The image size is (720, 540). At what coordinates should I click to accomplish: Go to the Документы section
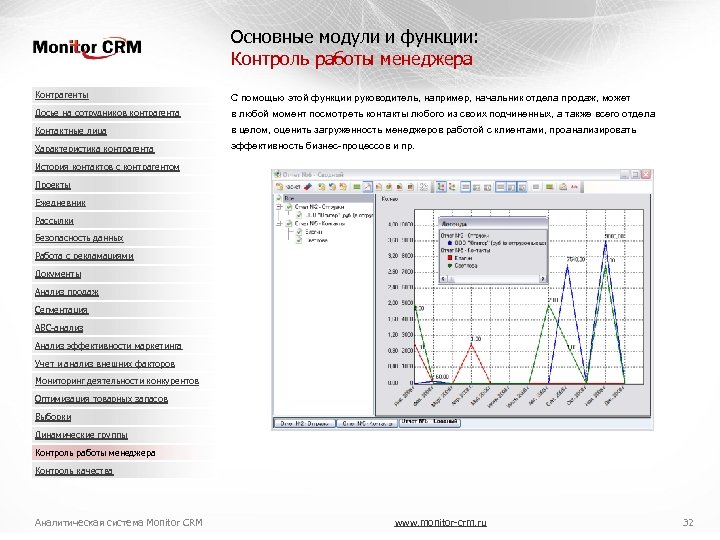point(58,274)
